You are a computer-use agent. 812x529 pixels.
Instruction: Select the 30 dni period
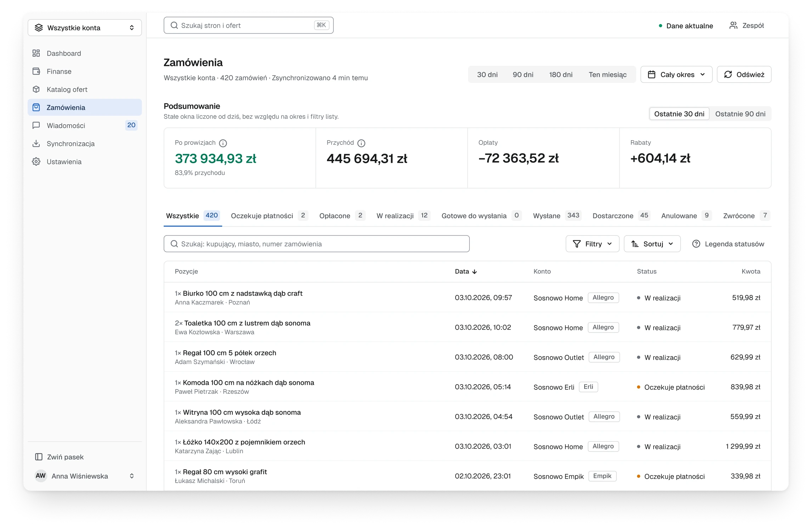tap(487, 74)
